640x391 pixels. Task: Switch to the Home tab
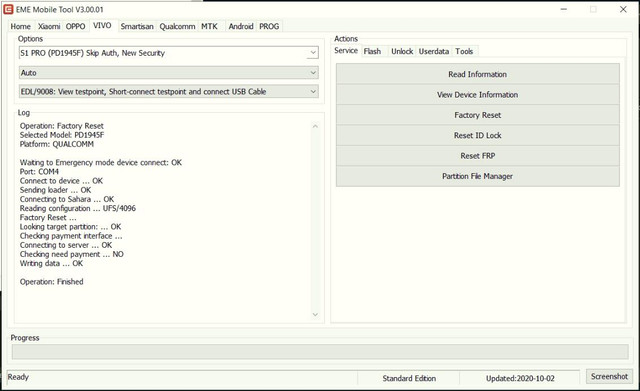pos(20,27)
